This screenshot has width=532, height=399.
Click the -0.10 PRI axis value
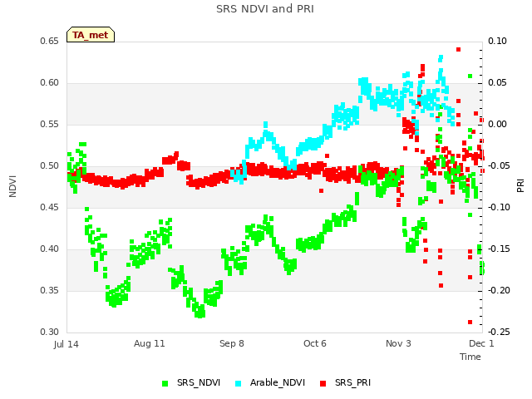[x=499, y=207]
